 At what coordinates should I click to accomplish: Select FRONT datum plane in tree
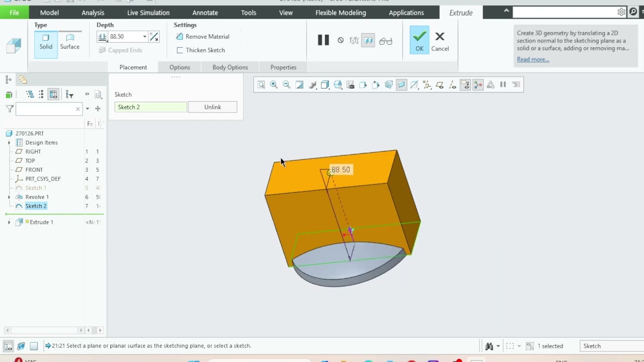(34, 170)
